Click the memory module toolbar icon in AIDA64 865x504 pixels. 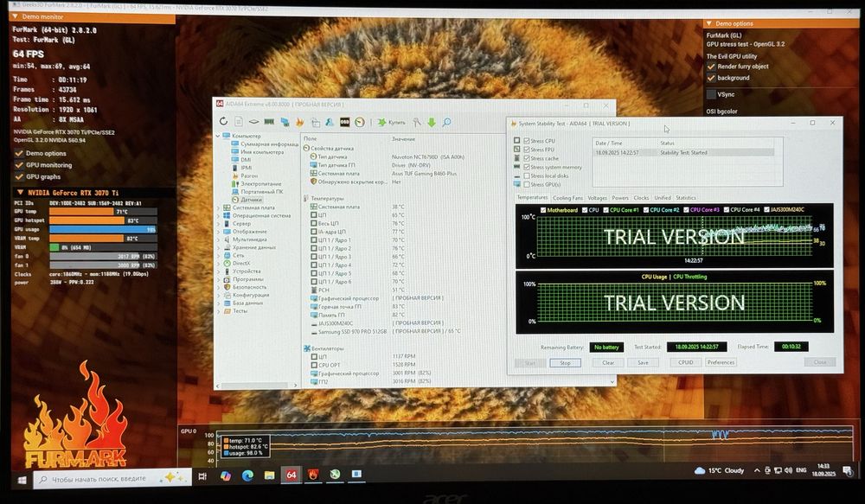[269, 122]
